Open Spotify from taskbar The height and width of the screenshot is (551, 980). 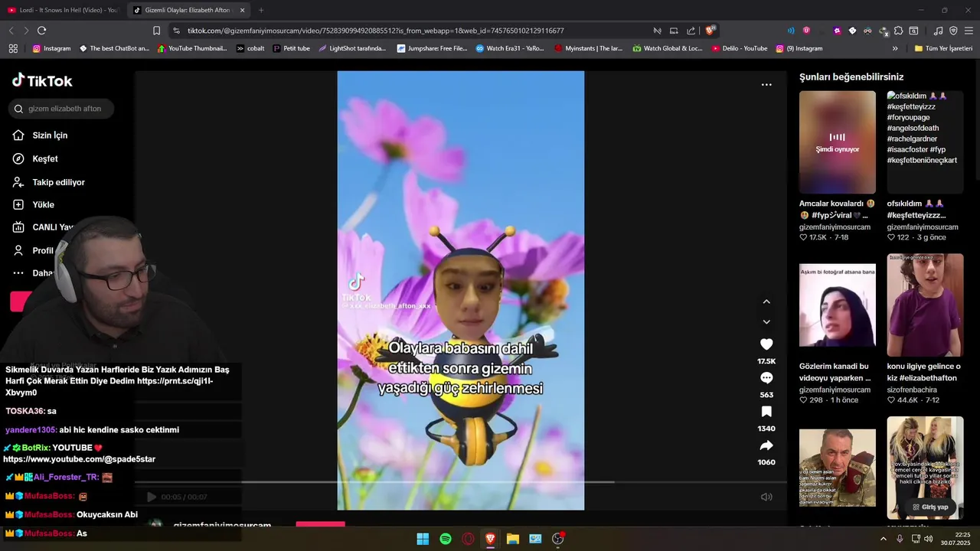pos(446,539)
